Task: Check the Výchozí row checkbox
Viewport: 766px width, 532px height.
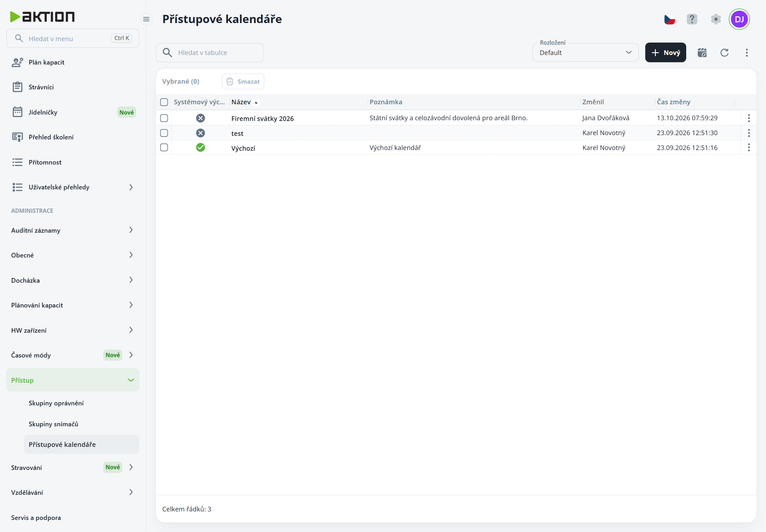Action: [x=164, y=148]
